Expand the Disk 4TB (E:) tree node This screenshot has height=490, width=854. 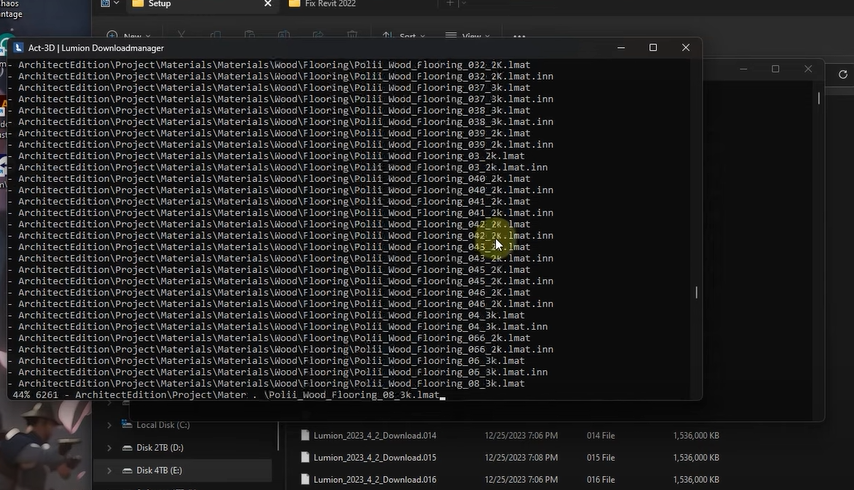109,470
